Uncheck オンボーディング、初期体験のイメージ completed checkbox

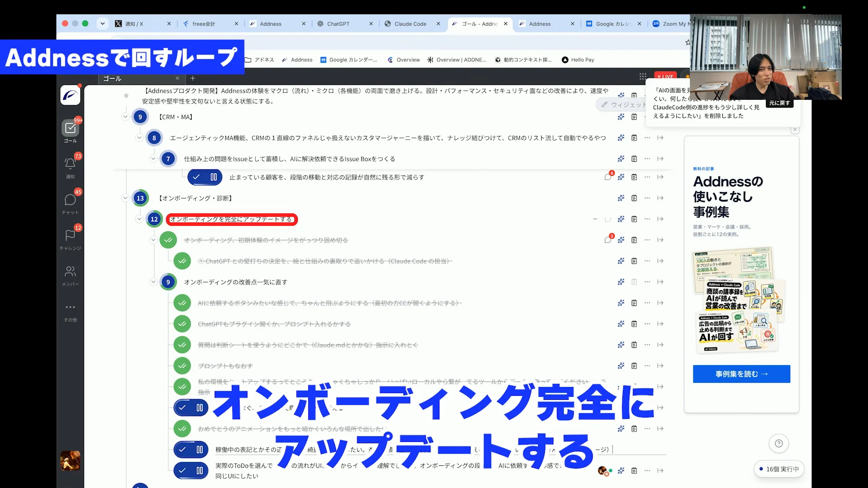click(x=168, y=240)
